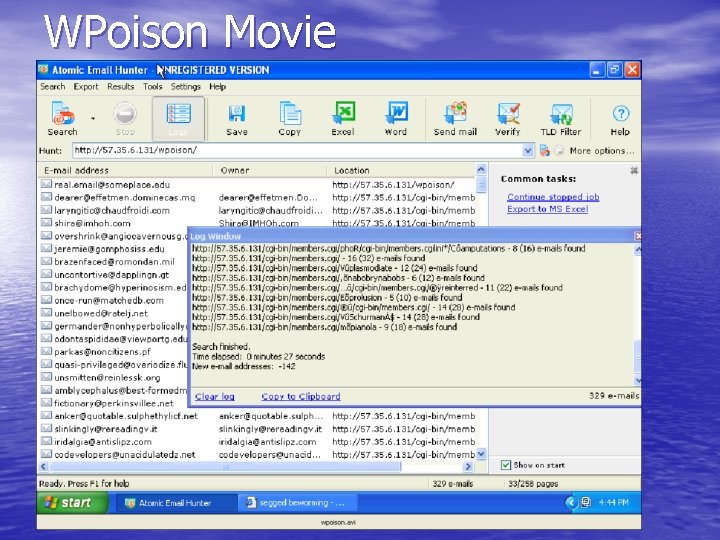The height and width of the screenshot is (540, 720).
Task: Click segged beworming taskbar button
Action: coord(297,503)
